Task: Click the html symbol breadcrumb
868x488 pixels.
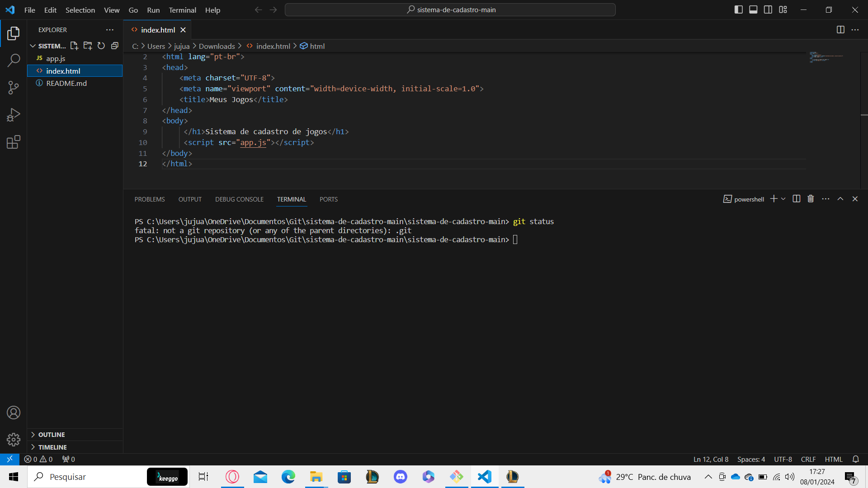Action: (312, 46)
